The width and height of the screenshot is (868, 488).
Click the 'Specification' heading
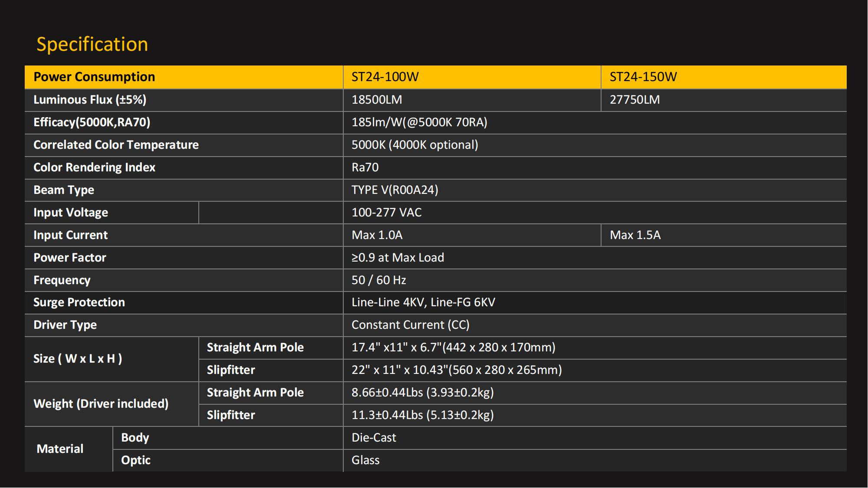click(92, 44)
